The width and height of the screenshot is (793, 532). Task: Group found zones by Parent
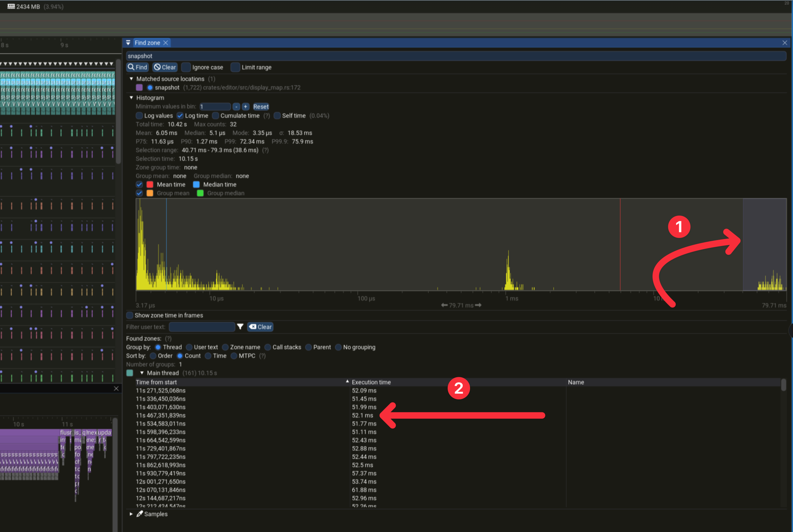pyautogui.click(x=309, y=347)
